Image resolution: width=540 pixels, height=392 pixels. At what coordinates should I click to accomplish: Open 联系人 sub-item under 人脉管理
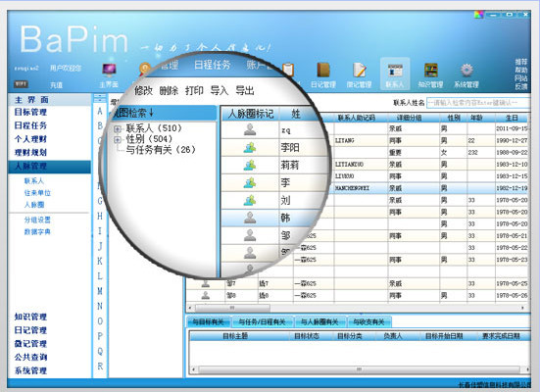[33, 181]
